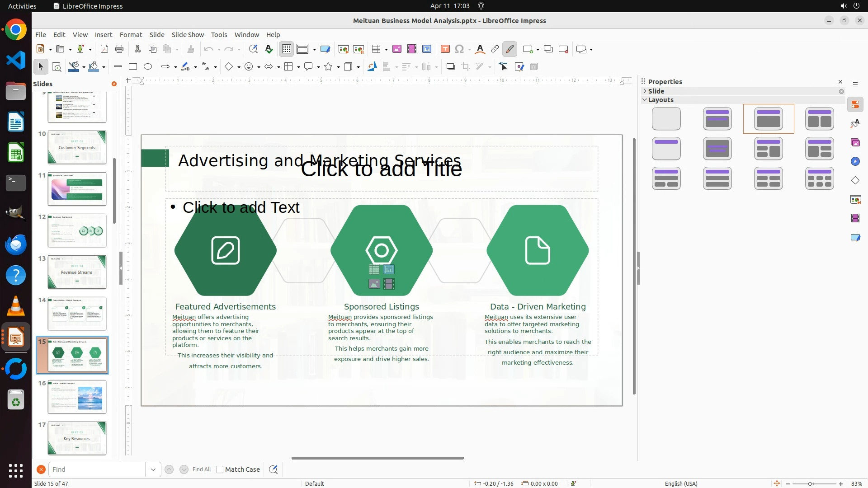Open the Slide Show menu
Viewport: 868px width, 488px height.
[188, 35]
